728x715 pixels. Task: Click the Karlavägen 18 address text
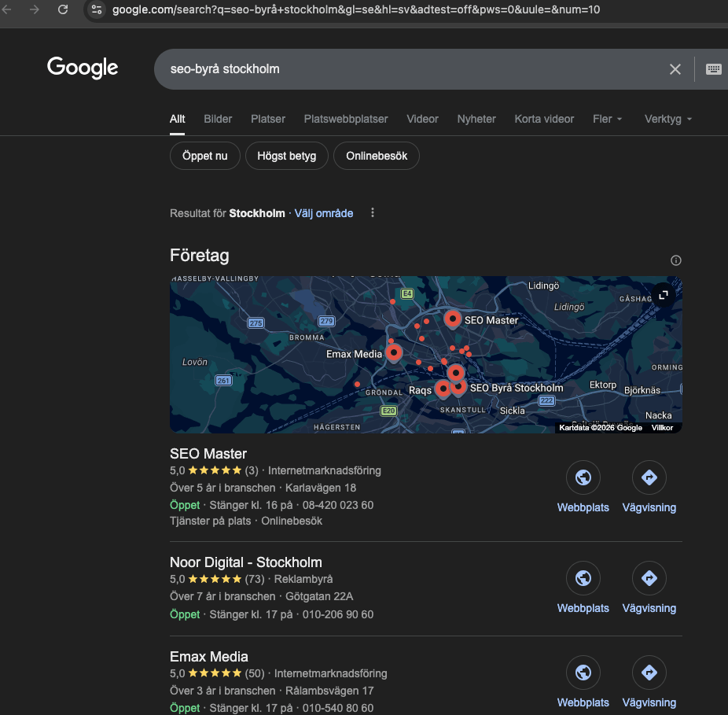pyautogui.click(x=320, y=488)
